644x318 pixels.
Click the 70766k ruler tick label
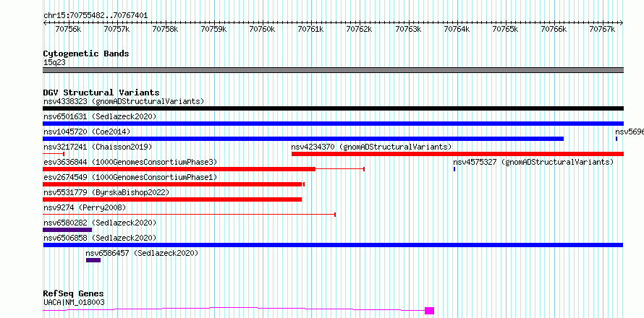554,29
